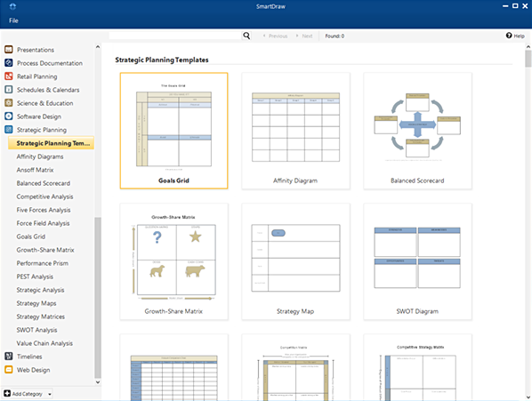Open Force Field Analysis subcategory
The height and width of the screenshot is (401, 532).
point(43,223)
